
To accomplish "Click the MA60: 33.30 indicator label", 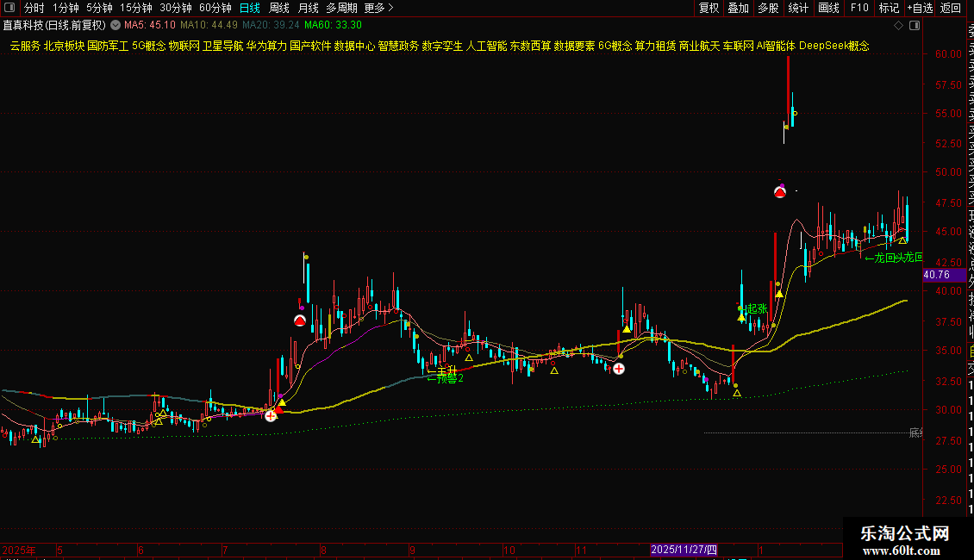I will click(x=333, y=26).
